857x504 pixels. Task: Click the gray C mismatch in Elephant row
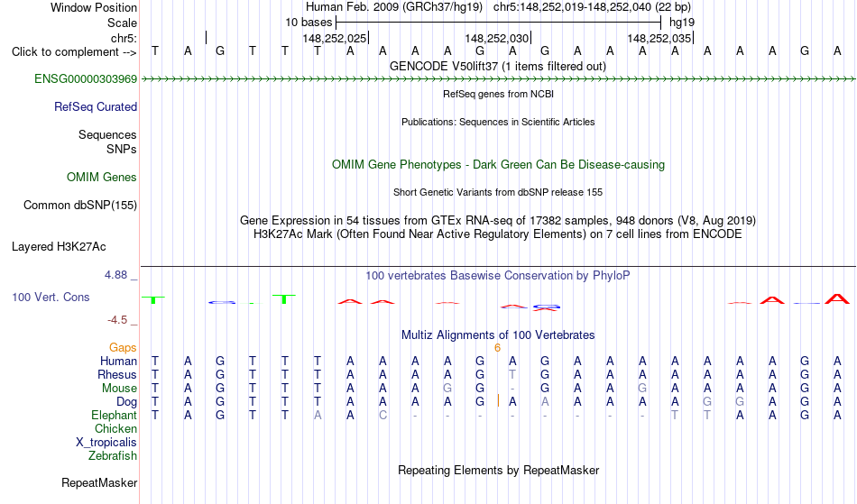(x=382, y=415)
